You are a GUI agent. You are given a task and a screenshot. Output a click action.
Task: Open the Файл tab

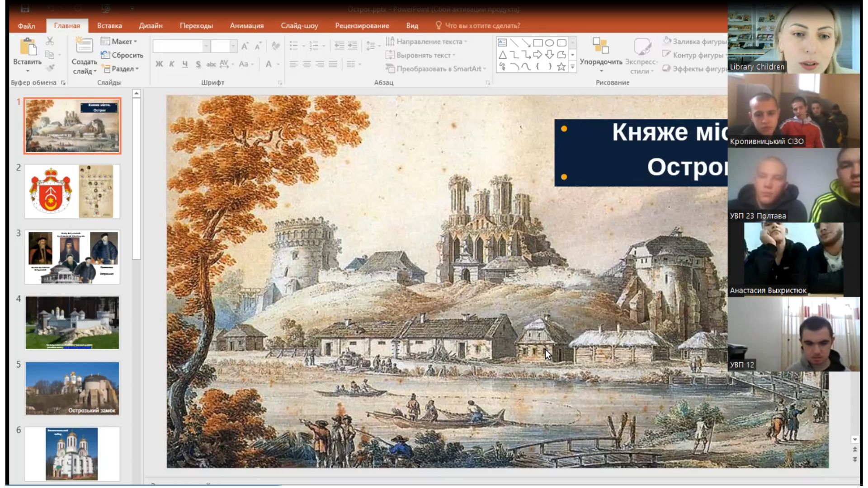click(27, 26)
